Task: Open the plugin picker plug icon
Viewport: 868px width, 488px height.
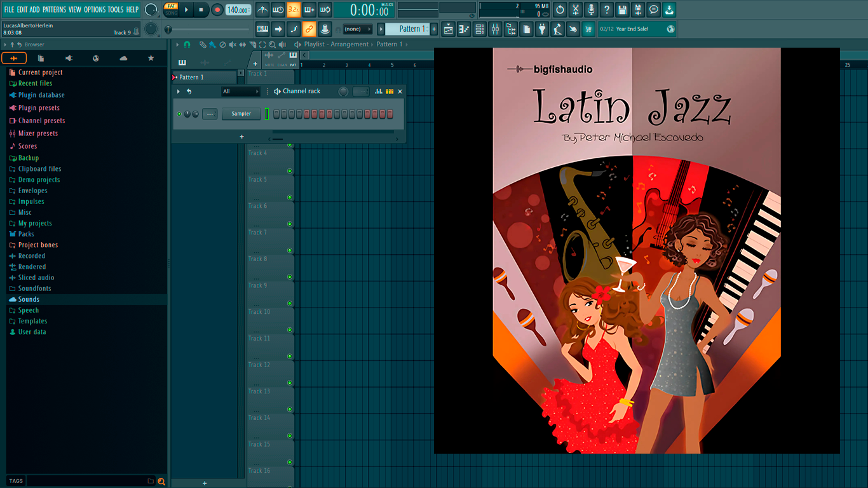Action: 542,29
